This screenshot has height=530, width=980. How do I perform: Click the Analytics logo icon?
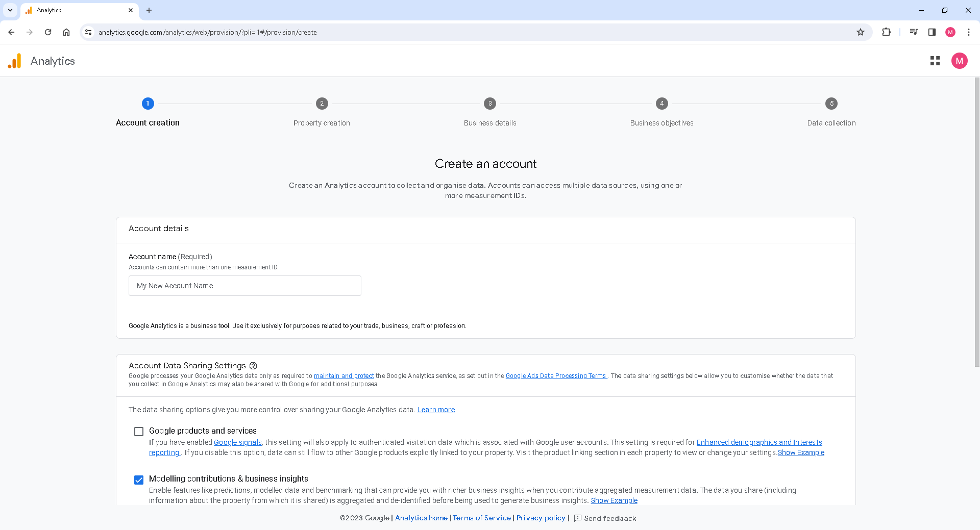(15, 61)
